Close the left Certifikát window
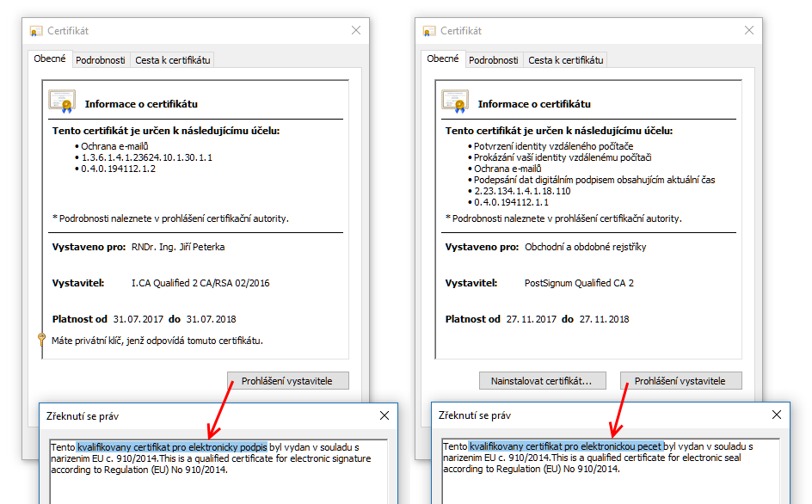Screen dimensions: 812x504 [x=356, y=30]
